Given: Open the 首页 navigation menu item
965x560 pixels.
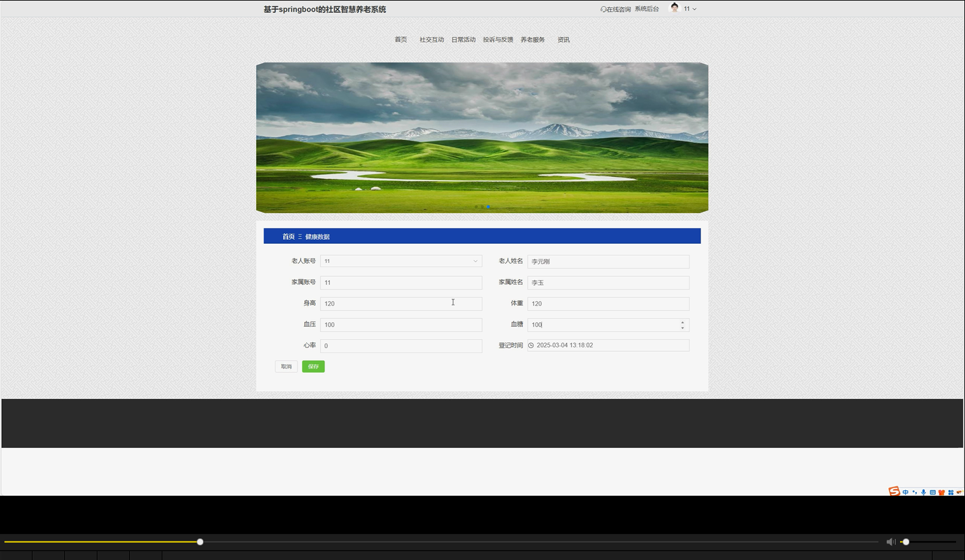Looking at the screenshot, I should (x=400, y=39).
